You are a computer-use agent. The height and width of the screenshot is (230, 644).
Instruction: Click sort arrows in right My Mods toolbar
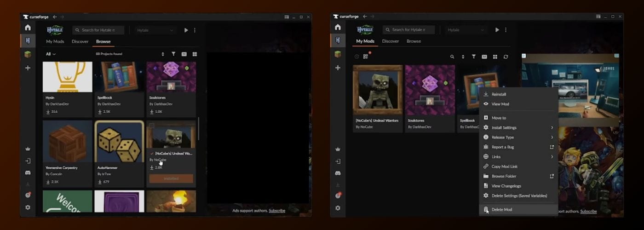point(463,57)
